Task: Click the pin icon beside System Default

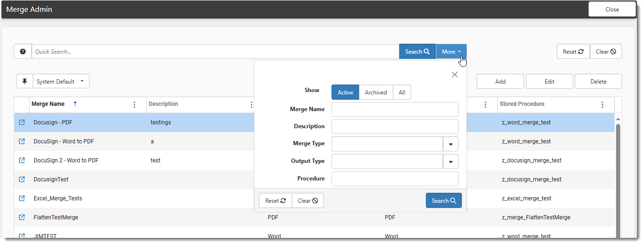Action: (24, 81)
